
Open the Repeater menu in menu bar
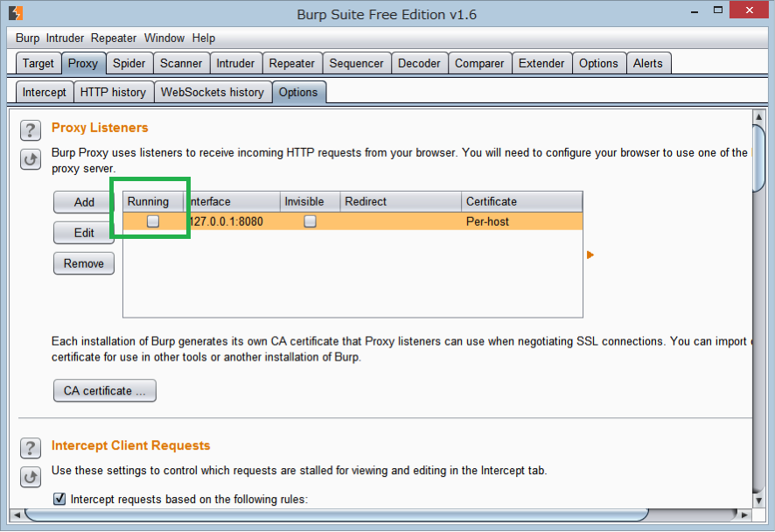(x=113, y=38)
